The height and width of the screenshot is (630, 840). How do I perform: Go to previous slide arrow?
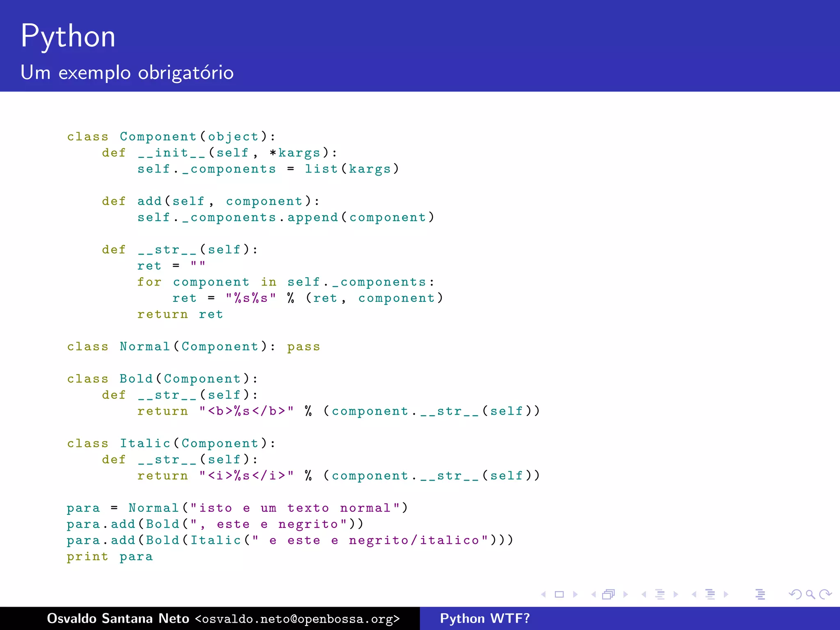point(543,594)
